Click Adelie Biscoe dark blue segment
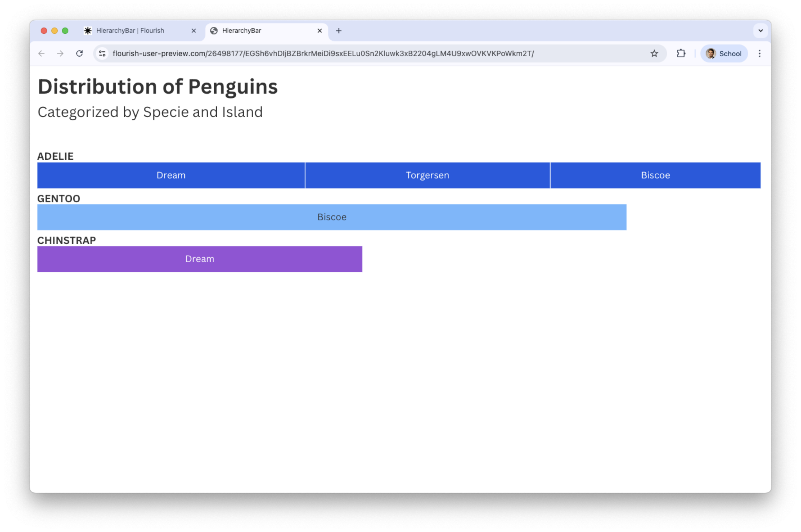Viewport: 801px width, 532px height. (x=655, y=175)
